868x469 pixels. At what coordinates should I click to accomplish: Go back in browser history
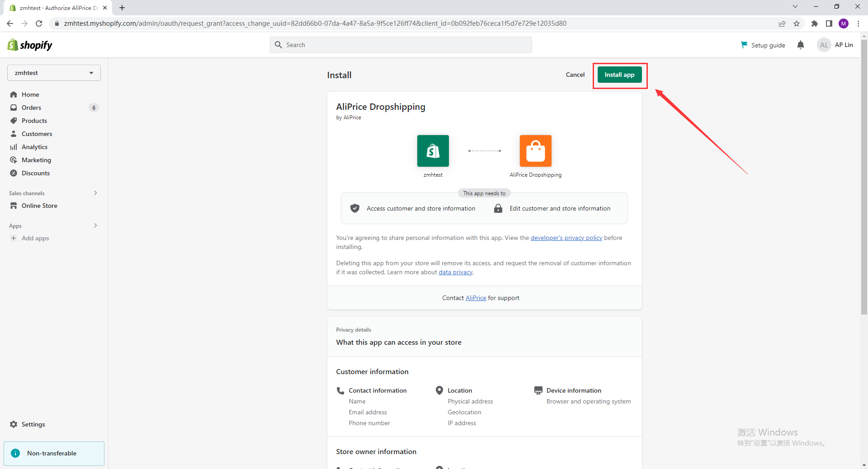point(10,23)
